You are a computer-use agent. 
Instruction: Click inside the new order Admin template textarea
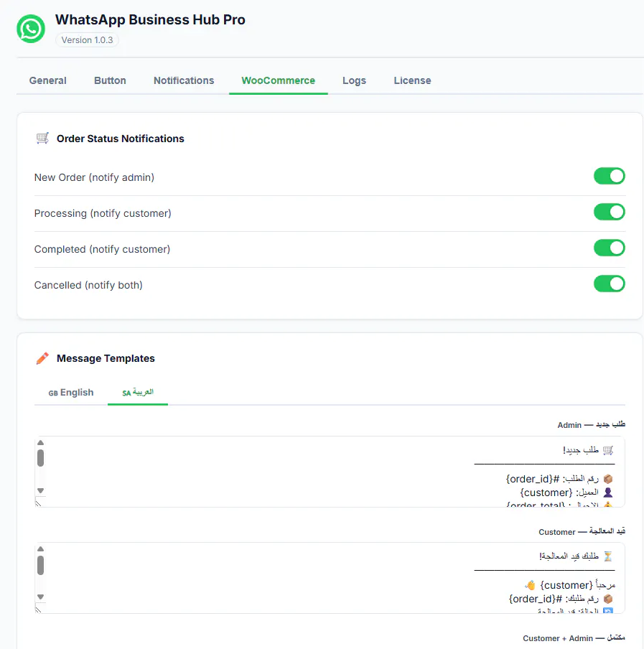point(330,472)
